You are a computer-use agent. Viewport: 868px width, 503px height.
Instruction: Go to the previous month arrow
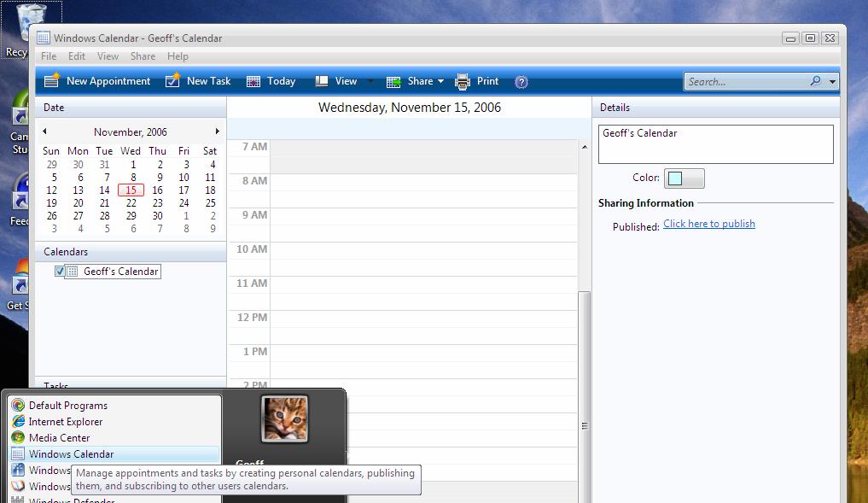45,132
